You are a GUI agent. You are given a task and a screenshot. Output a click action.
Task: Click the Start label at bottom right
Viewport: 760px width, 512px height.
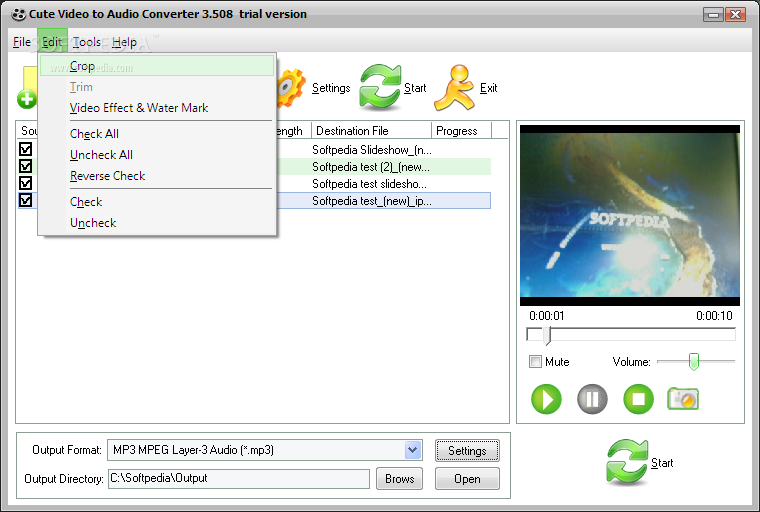point(662,463)
